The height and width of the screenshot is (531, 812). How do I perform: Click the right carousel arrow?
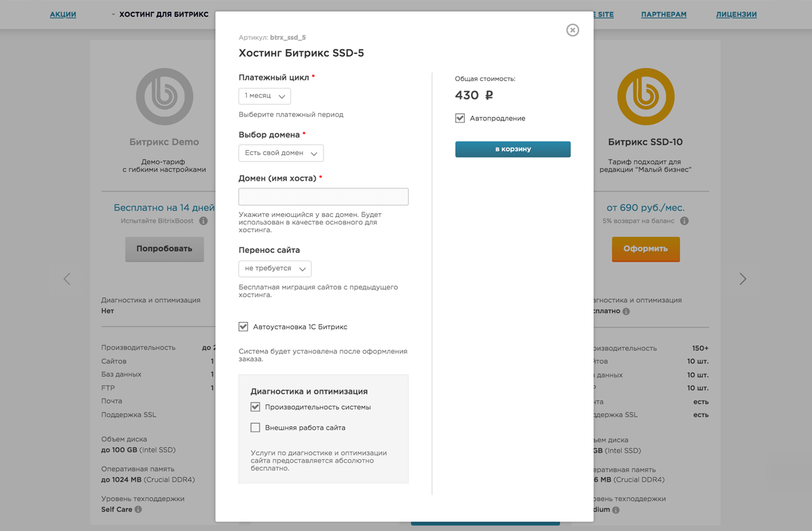pyautogui.click(x=743, y=278)
